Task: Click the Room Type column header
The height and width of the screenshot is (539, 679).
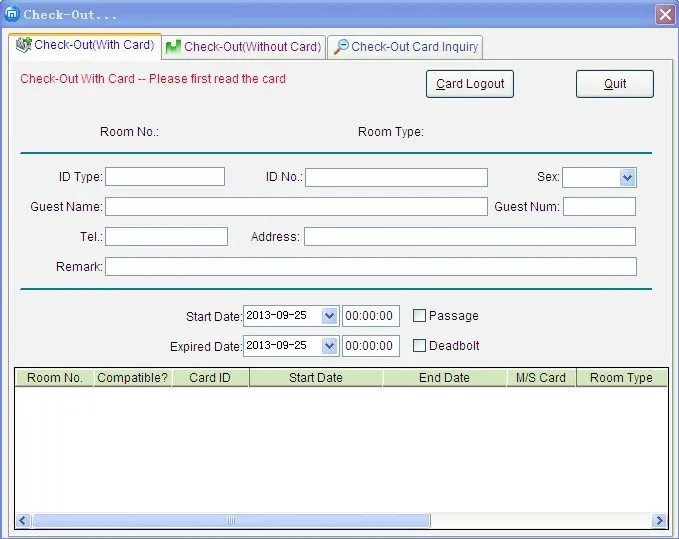Action: pyautogui.click(x=621, y=378)
